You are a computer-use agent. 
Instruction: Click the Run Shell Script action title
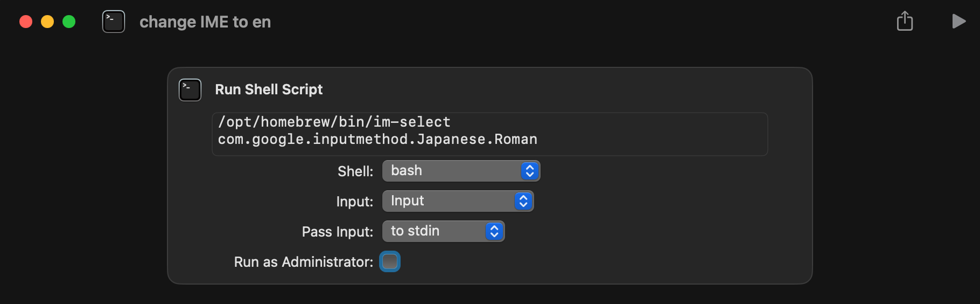coord(269,89)
